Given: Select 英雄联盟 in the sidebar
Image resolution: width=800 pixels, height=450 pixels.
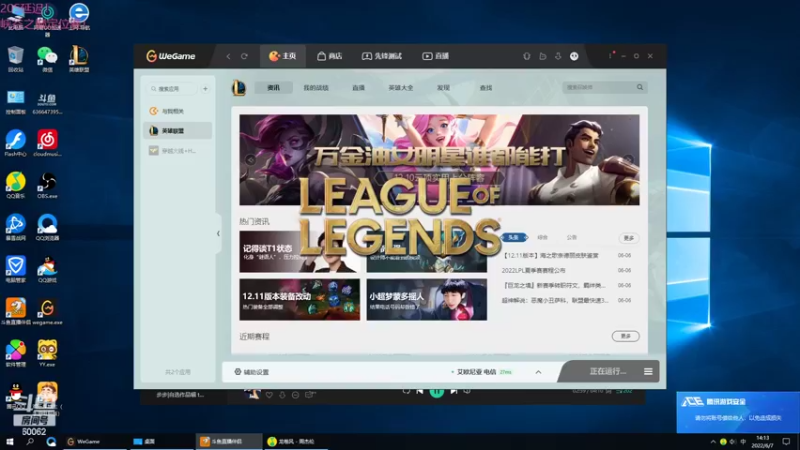Looking at the screenshot, I should click(x=178, y=131).
